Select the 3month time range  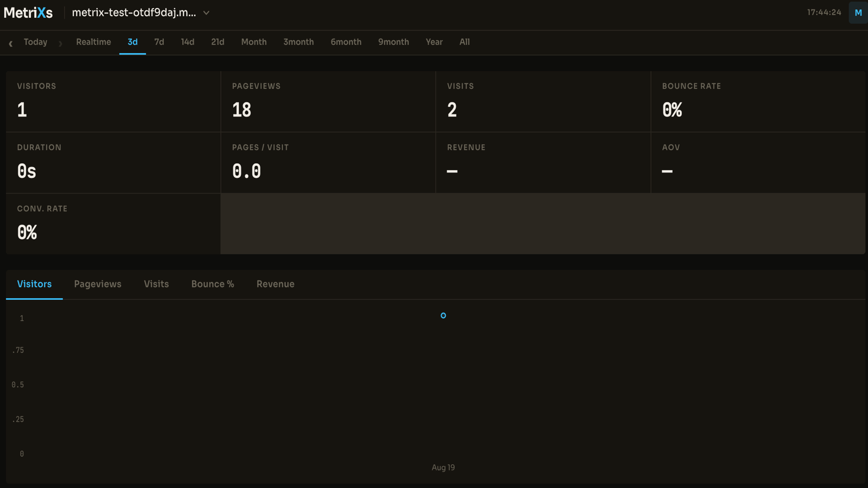click(x=298, y=42)
